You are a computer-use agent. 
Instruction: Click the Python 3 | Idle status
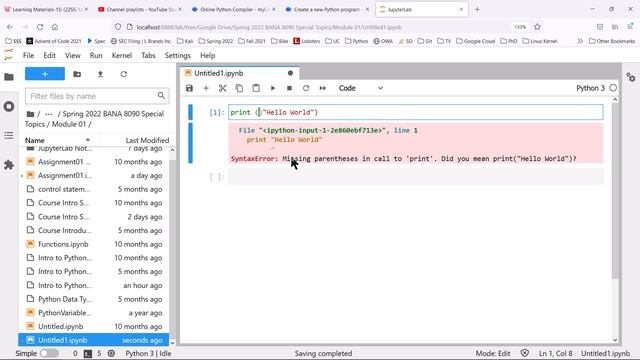tap(148, 353)
